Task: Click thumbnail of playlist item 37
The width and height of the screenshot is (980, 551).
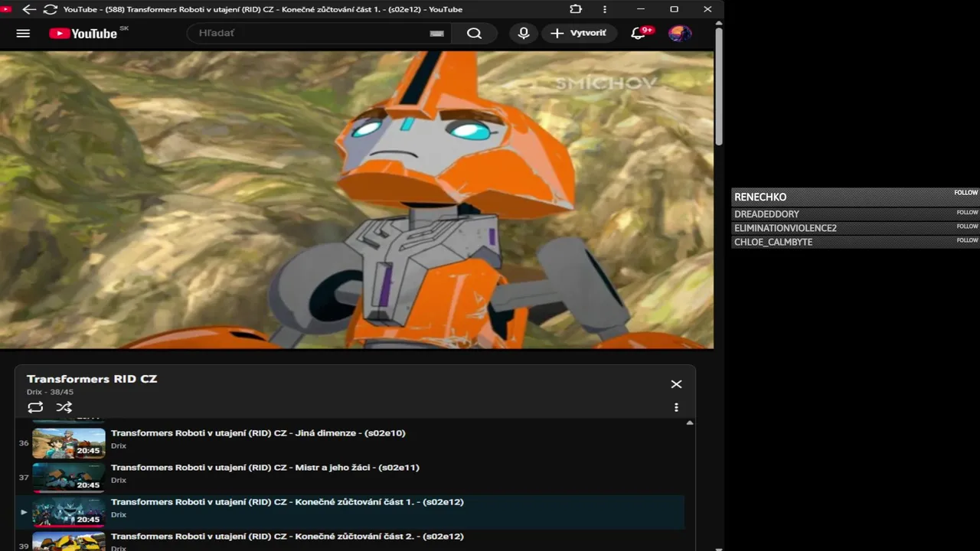Action: tap(69, 477)
